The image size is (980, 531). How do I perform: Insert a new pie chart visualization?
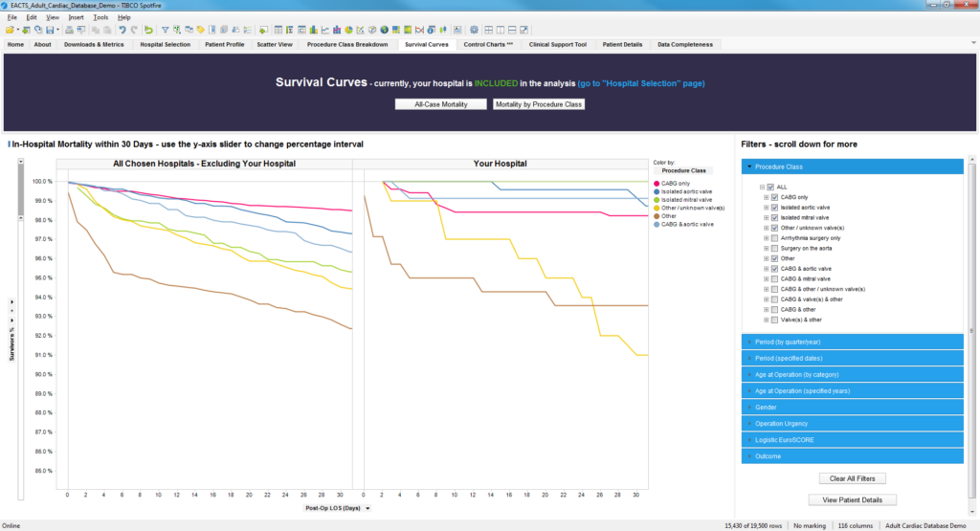point(347,30)
